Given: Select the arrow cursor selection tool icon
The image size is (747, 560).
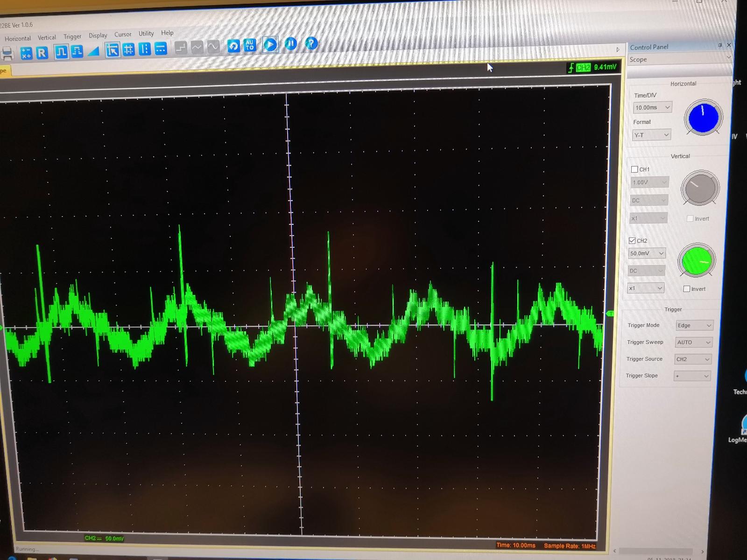Looking at the screenshot, I should [112, 50].
